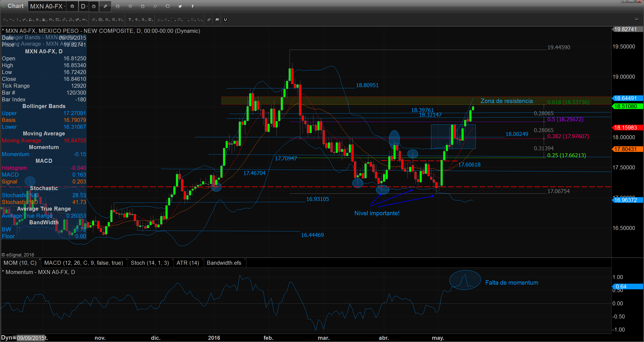Screen dimensions: 644x342
Task: Select the horizontal line drawing tool
Action: tap(11, 20)
